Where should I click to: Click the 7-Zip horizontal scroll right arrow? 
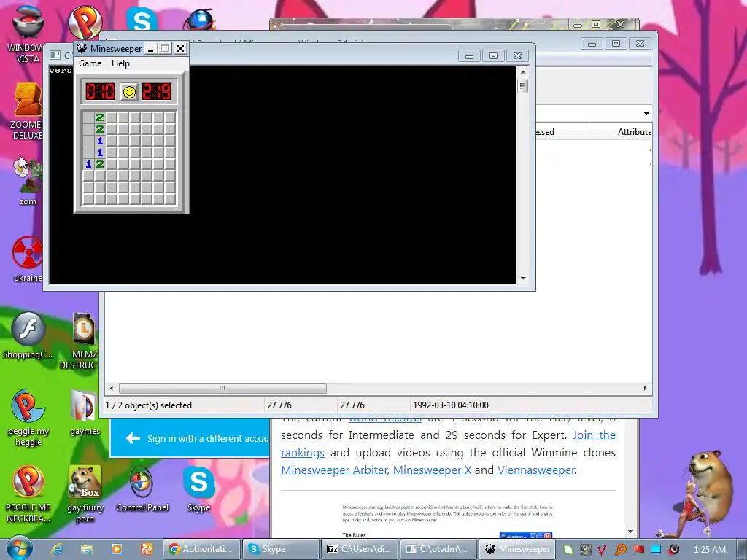(645, 388)
